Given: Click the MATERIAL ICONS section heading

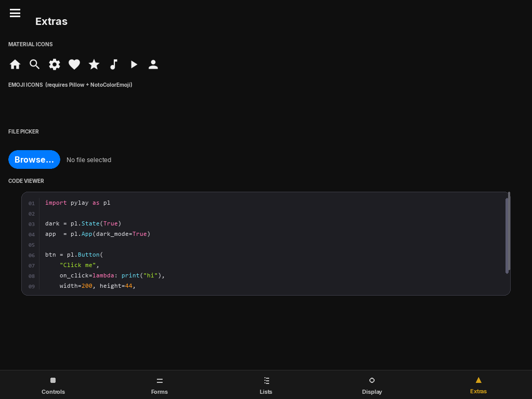Looking at the screenshot, I should click(x=31, y=45).
